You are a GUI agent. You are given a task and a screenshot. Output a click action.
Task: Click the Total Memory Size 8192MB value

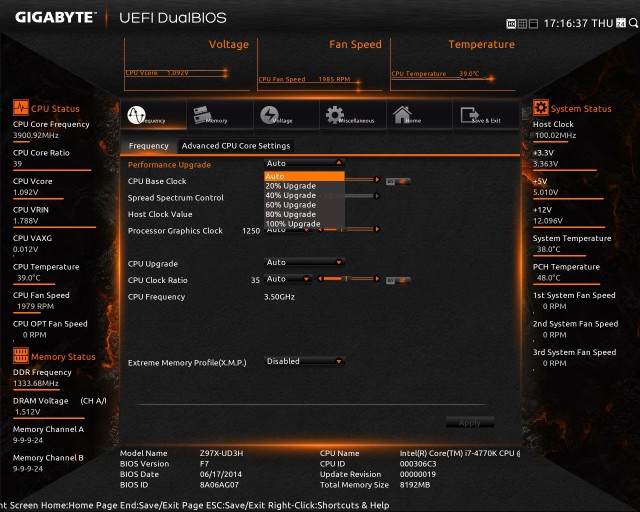click(415, 485)
